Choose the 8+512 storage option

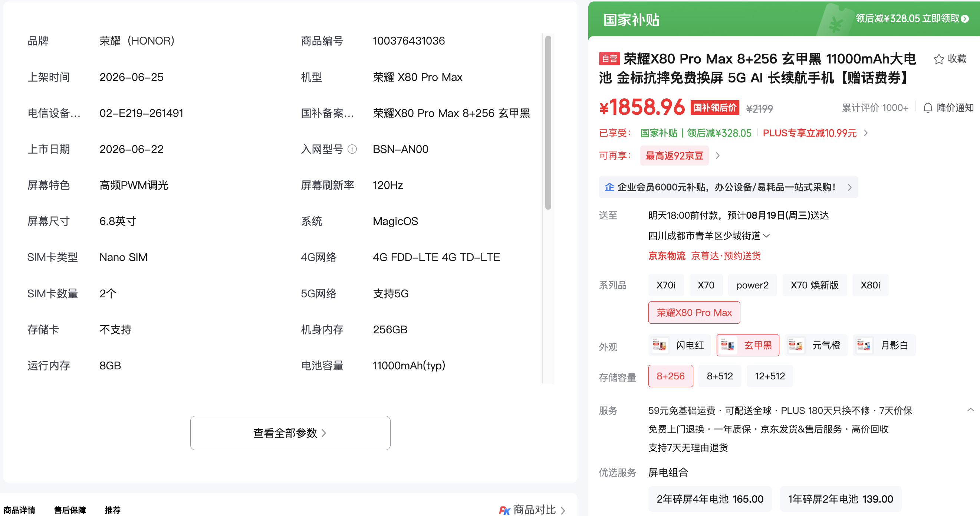(x=720, y=376)
